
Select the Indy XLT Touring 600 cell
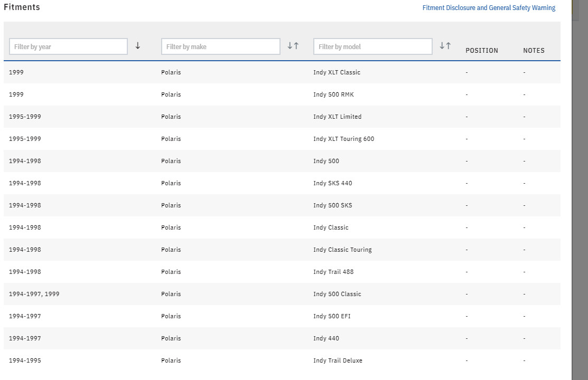[344, 139]
